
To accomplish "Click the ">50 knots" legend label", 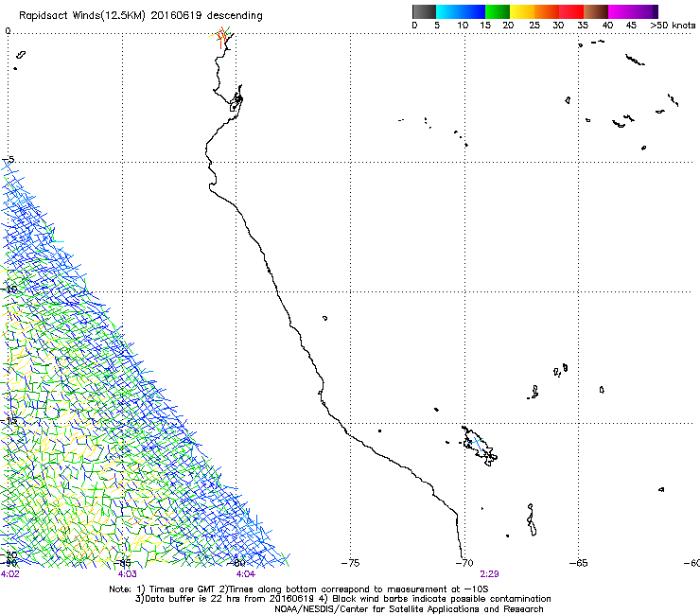I will pos(673,26).
